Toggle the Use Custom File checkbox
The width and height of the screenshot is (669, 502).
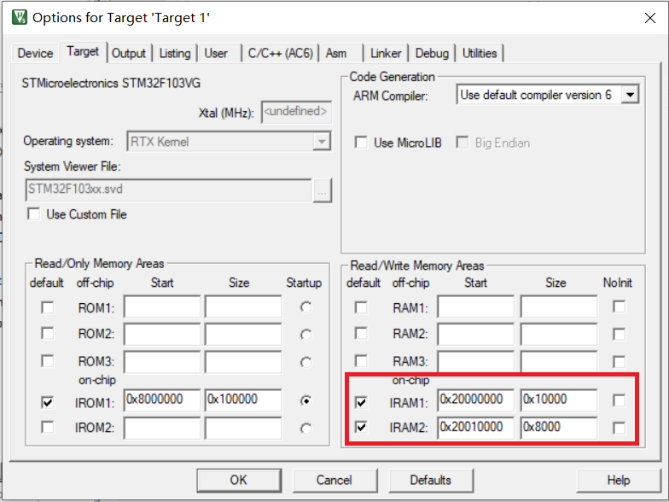click(x=34, y=214)
